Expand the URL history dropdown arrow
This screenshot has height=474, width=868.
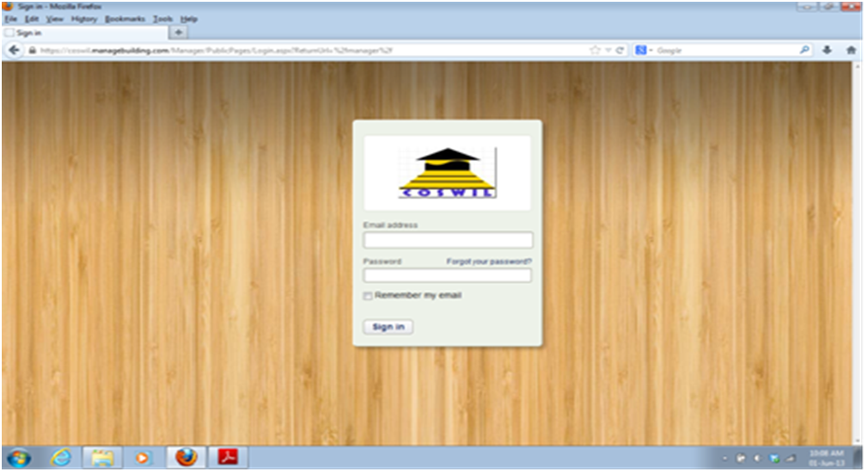[608, 51]
